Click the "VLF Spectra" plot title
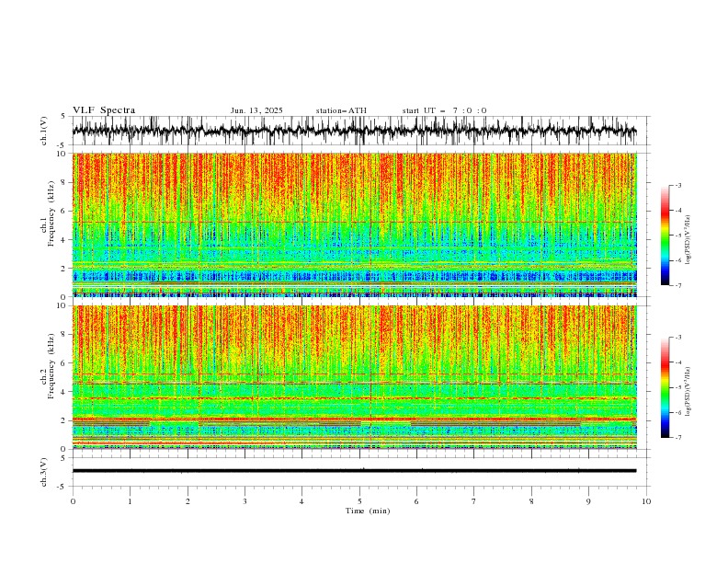 104,110
